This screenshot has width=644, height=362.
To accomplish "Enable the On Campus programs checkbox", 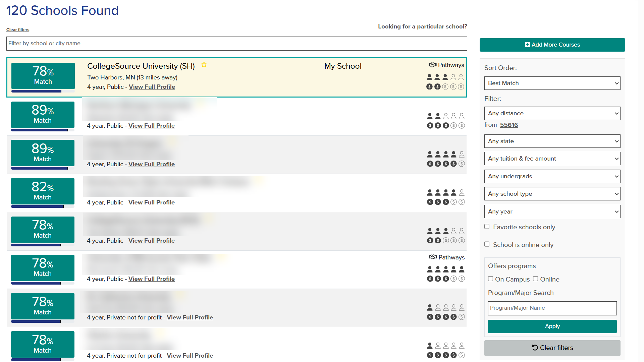I will coord(491,279).
